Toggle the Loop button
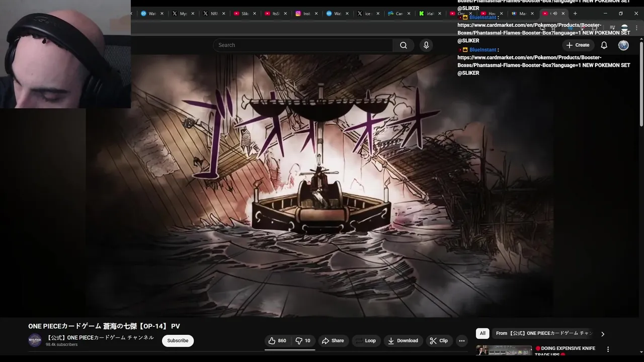Image resolution: width=644 pixels, height=362 pixels. click(366, 341)
